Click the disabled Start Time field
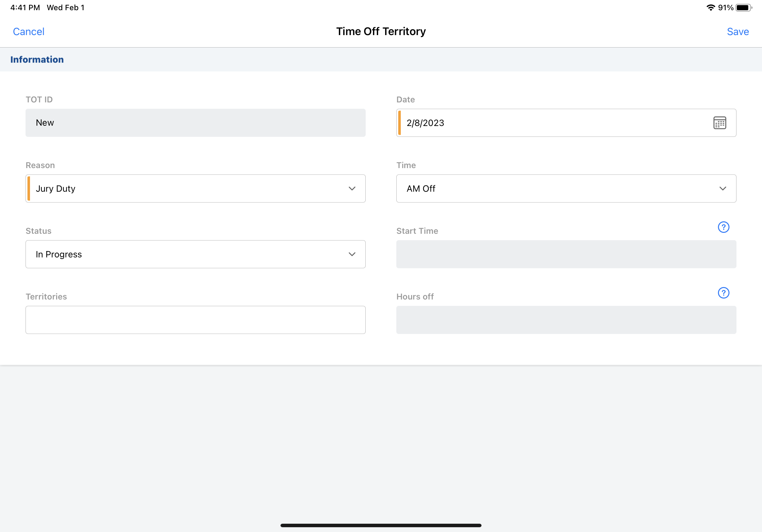Image resolution: width=762 pixels, height=532 pixels. pos(566,254)
